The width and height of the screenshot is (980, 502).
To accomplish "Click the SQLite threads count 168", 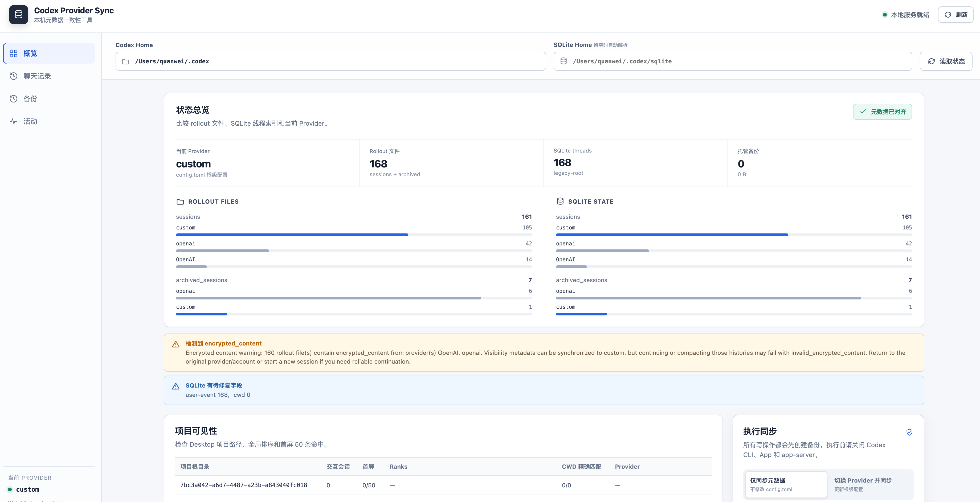I will click(x=562, y=163).
